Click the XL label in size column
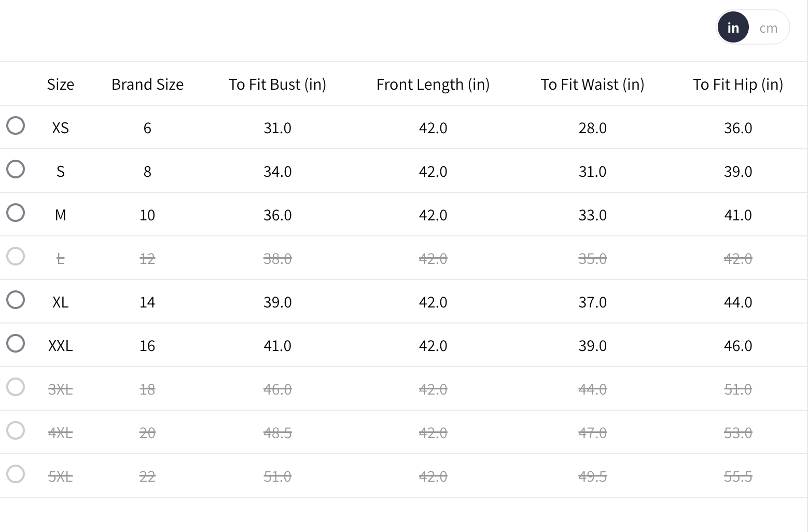Screen dimensions: 808x532 60,302
